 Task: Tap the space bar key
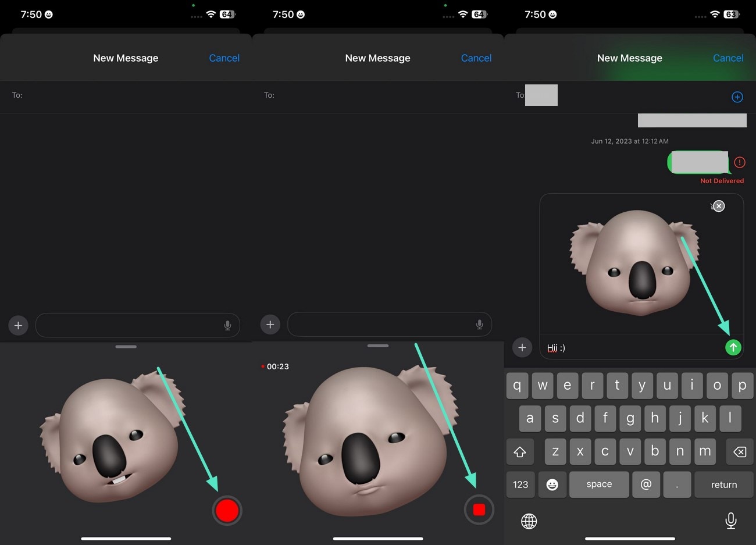pyautogui.click(x=599, y=485)
